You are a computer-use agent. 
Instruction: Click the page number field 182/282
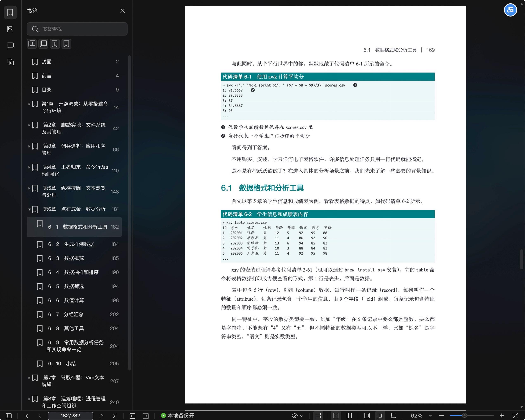tap(70, 416)
